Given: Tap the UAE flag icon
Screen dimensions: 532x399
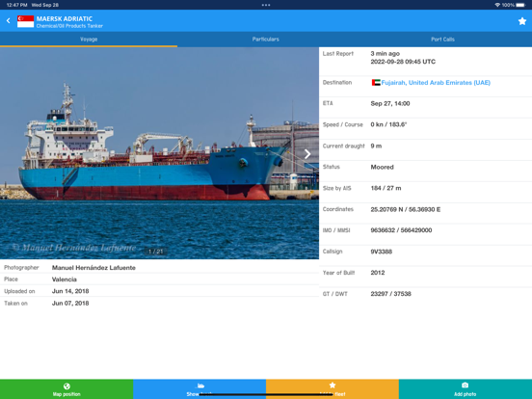Looking at the screenshot, I should pyautogui.click(x=376, y=83).
